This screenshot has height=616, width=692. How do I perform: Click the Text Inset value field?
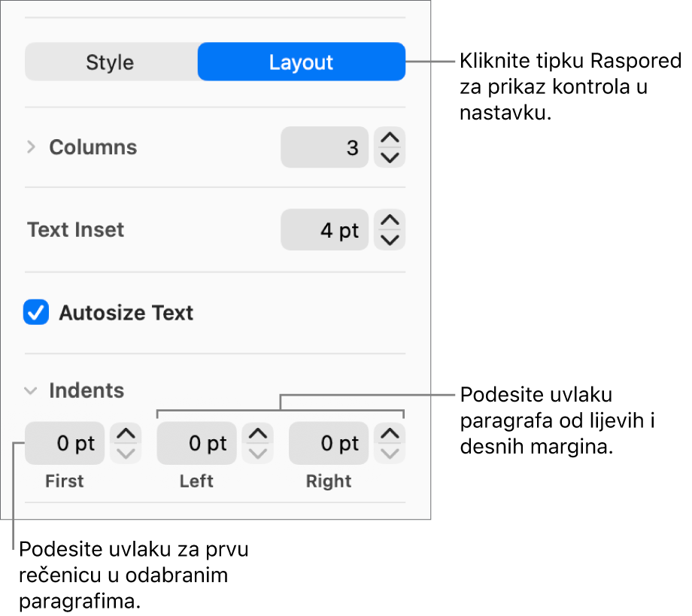pyautogui.click(x=325, y=230)
